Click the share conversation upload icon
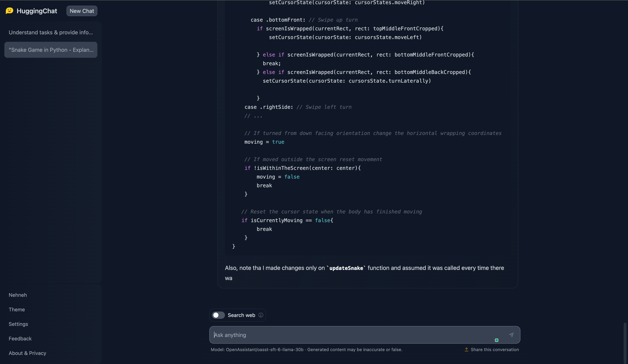The image size is (628, 364). 466,349
